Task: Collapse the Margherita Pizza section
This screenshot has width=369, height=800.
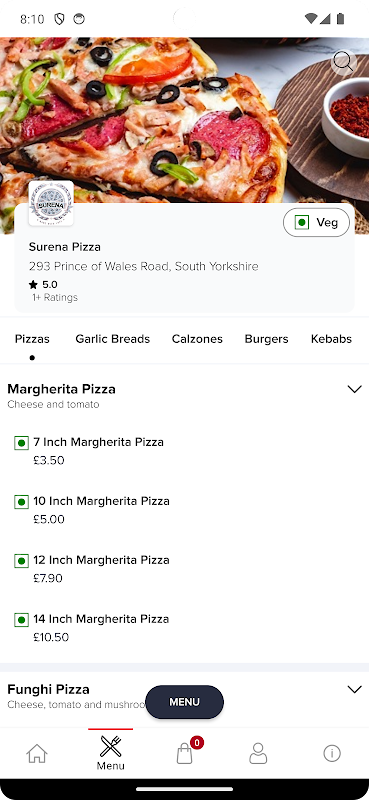Action: 354,389
